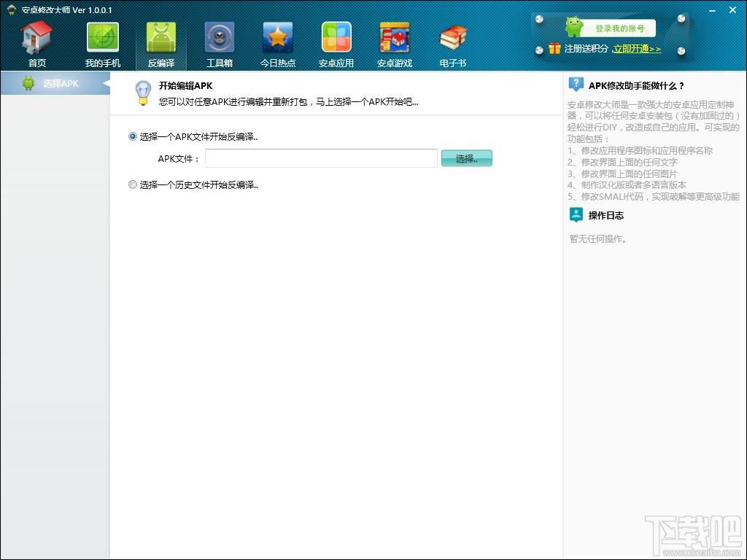Open the 首页 home icon

coord(36,38)
